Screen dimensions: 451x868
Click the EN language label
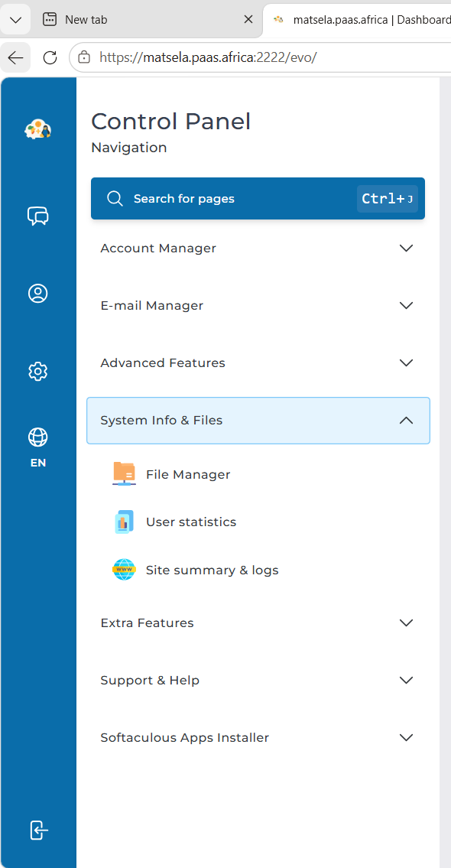[37, 463]
